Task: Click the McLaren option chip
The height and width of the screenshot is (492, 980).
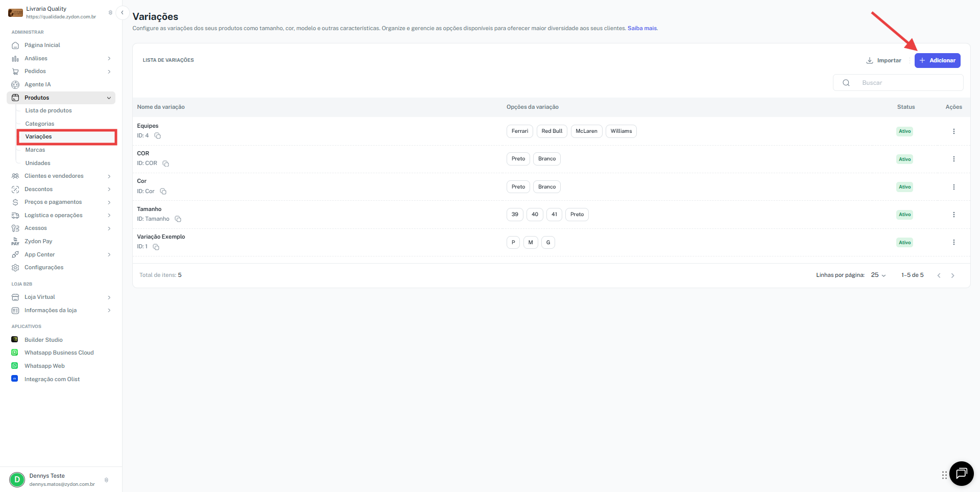Action: pyautogui.click(x=586, y=131)
